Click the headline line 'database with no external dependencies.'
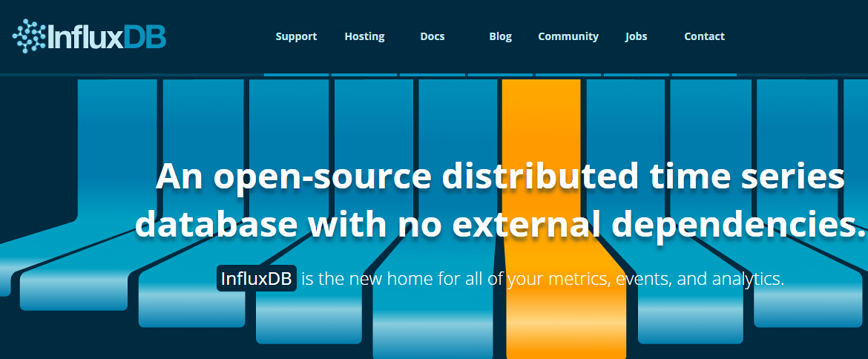 [x=500, y=224]
